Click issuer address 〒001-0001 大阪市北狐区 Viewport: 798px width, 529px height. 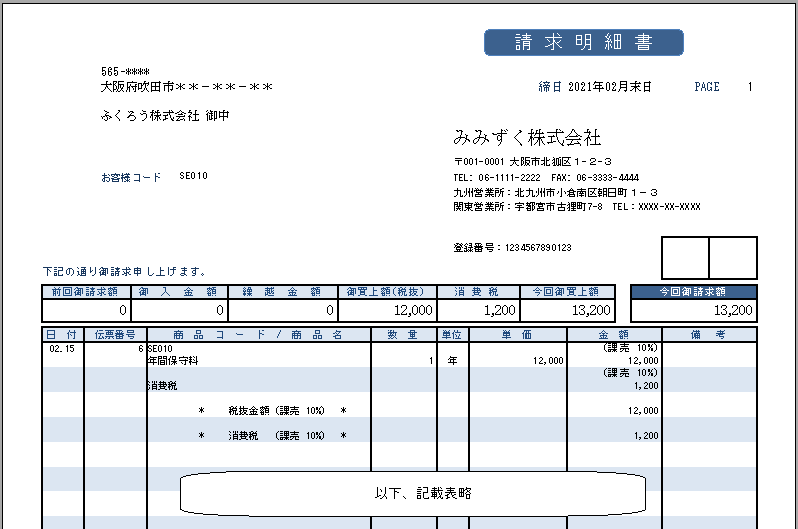[532, 162]
